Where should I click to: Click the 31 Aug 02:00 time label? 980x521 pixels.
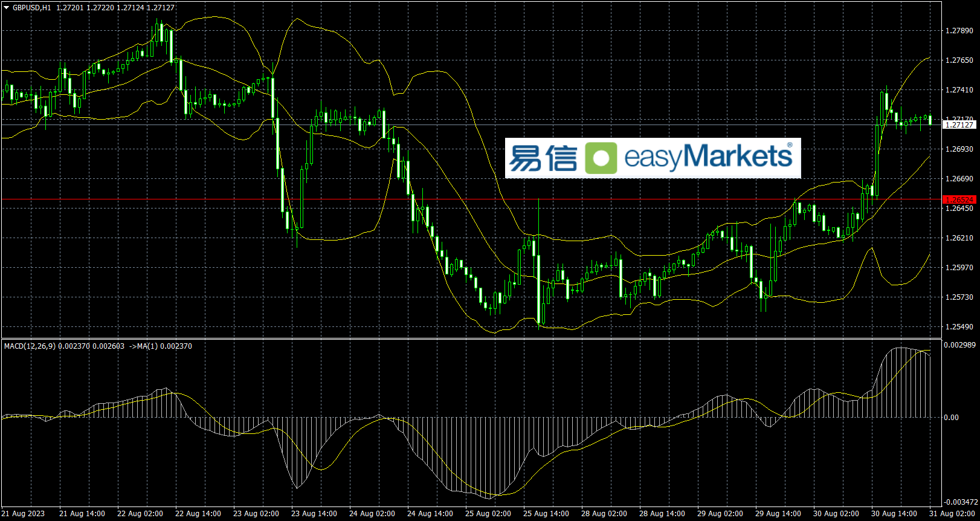click(952, 514)
